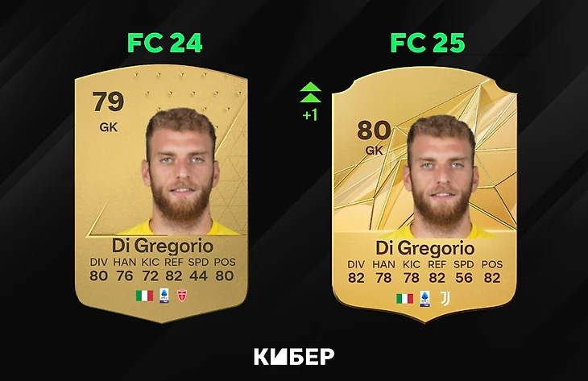Click the Di Gregorio name on the FC 24 card
The height and width of the screenshot is (381, 588).
[163, 246]
